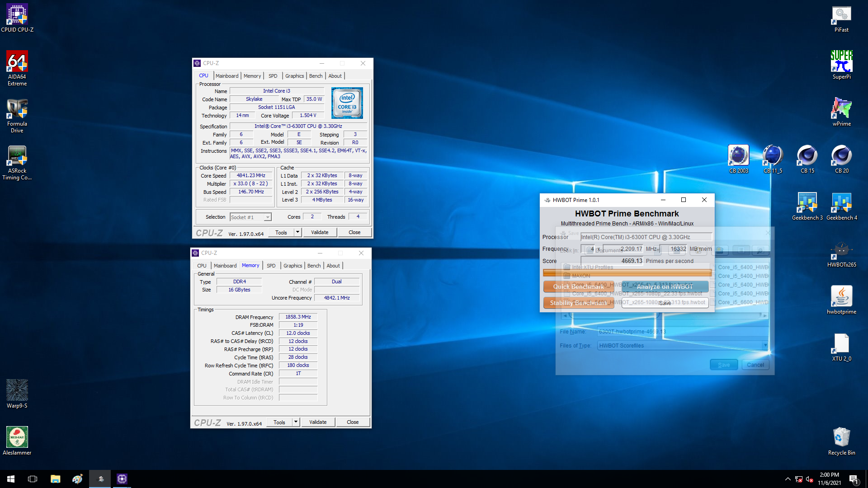Viewport: 868px width, 488px height.
Task: Switch to CPU-Z via its taskbar icon
Action: (x=122, y=479)
